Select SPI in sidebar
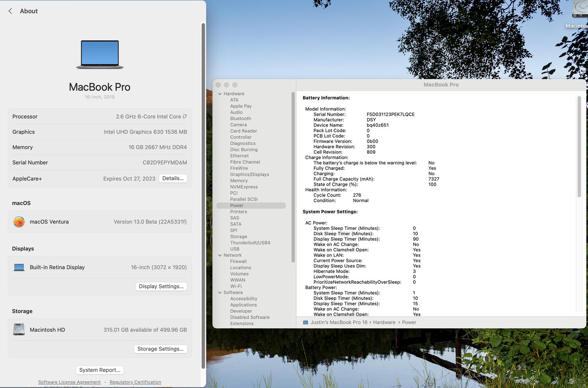Viewport: 588px width, 388px height. 233,230
